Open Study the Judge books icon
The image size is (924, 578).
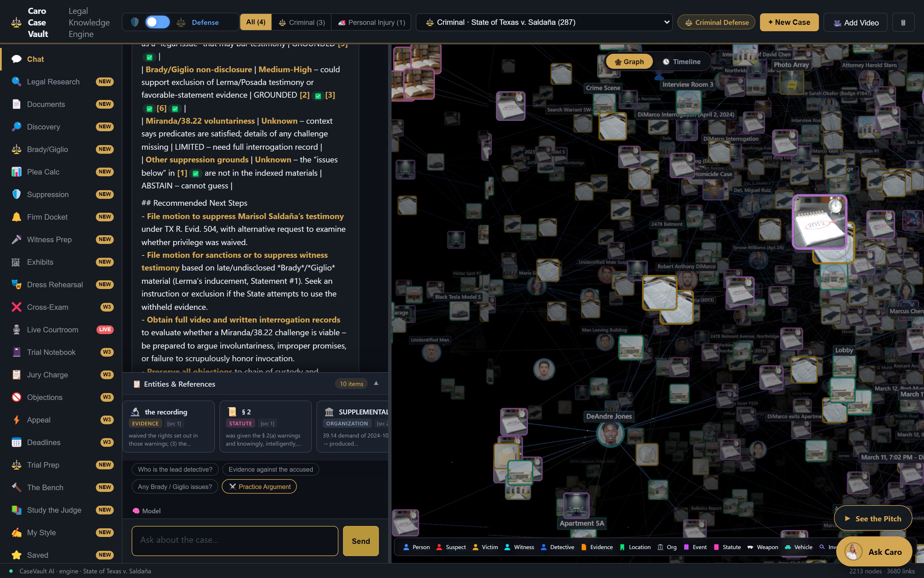click(16, 510)
